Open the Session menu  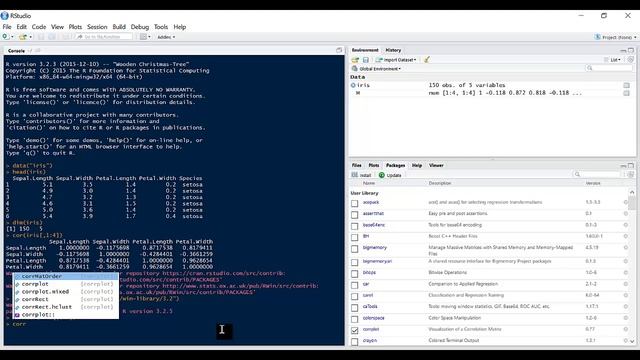click(x=97, y=27)
